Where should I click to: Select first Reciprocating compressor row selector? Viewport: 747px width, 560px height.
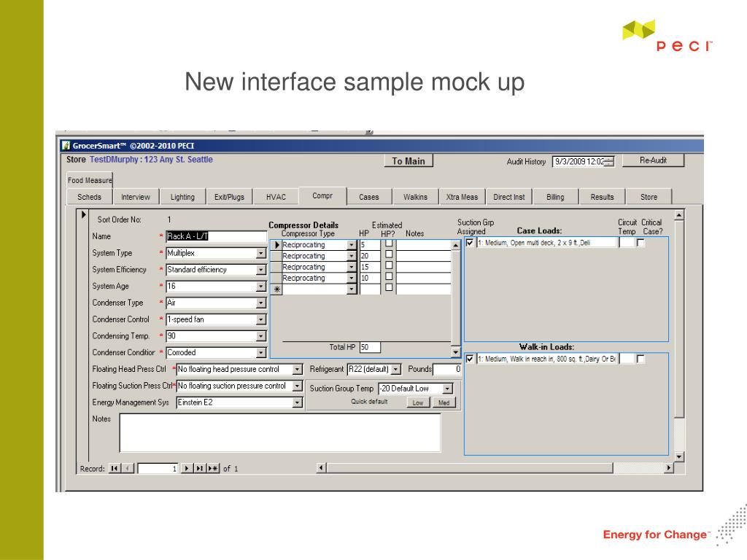(276, 245)
